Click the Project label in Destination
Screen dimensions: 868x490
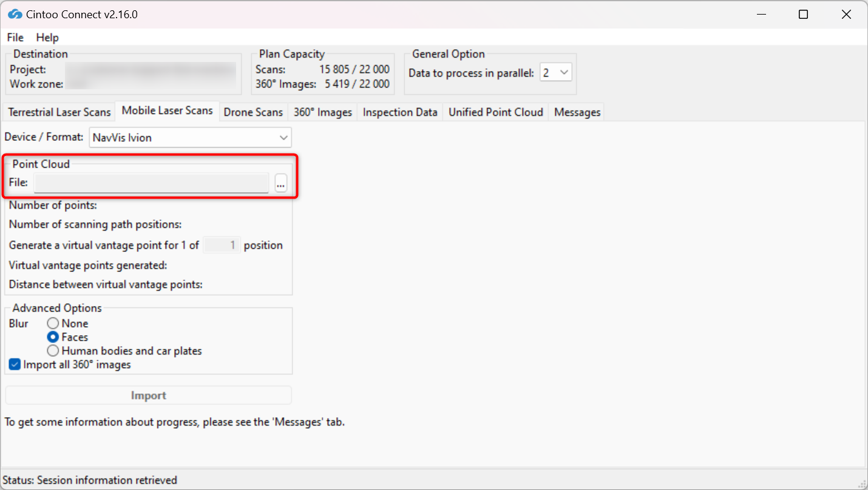coord(28,69)
